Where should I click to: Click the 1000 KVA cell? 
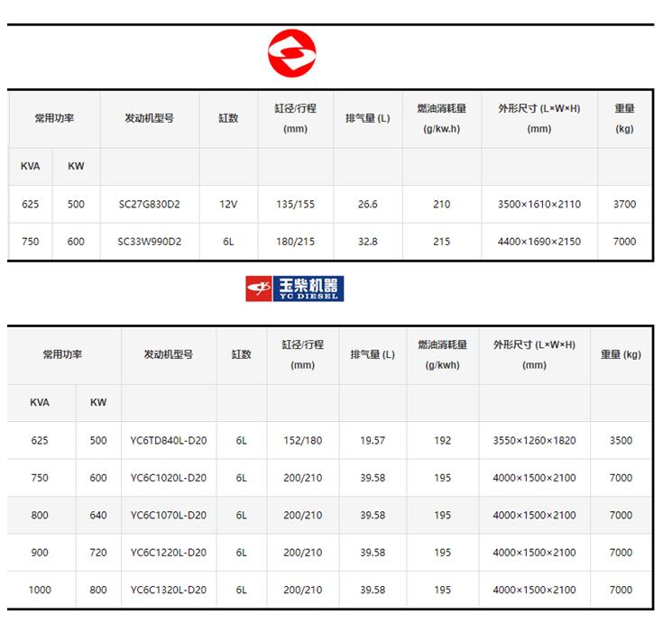tap(40, 590)
